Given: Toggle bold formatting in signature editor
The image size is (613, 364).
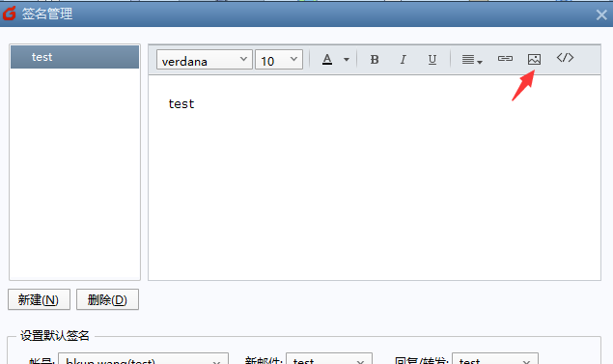Looking at the screenshot, I should (x=375, y=60).
